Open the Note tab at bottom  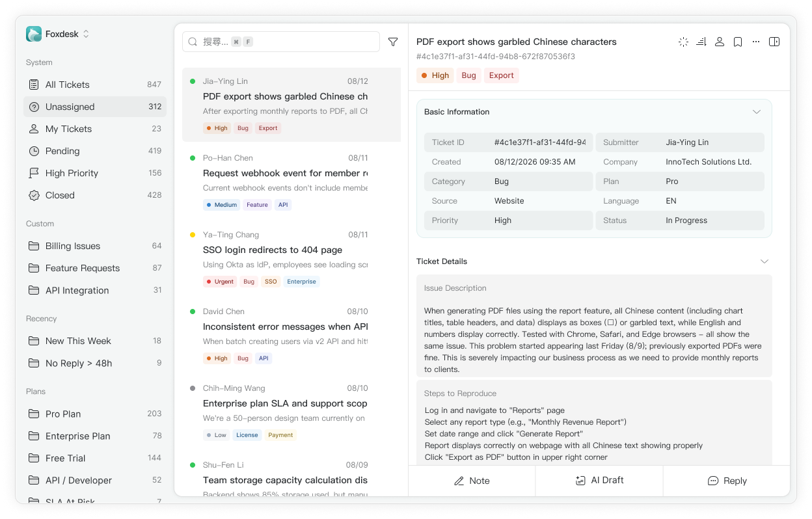click(471, 481)
